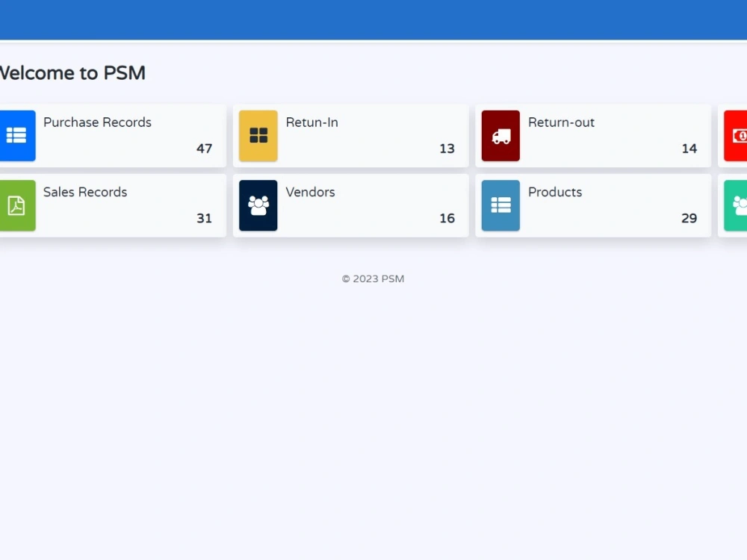Click the dark red Return-out truck icon
This screenshot has width=747, height=560.
coord(500,136)
